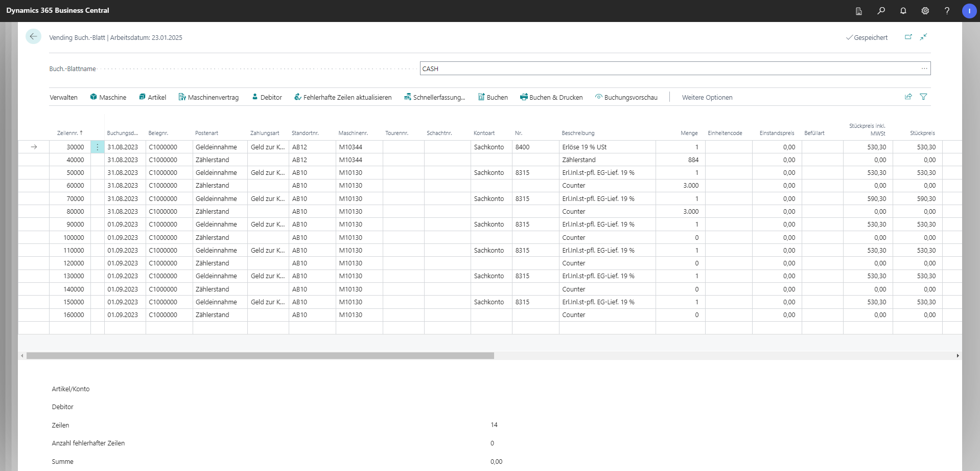Click Buchen & Drucken
The width and height of the screenshot is (980, 471).
(551, 98)
